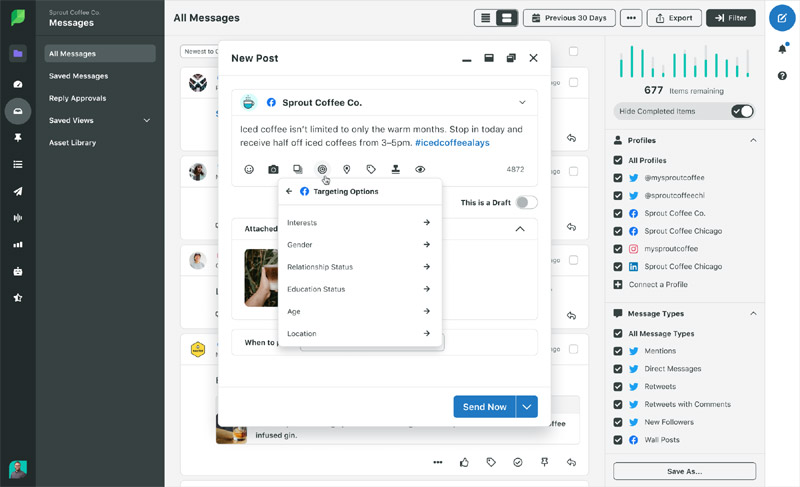Expand the Saved Views chevron
The width and height of the screenshot is (800, 487).
147,120
